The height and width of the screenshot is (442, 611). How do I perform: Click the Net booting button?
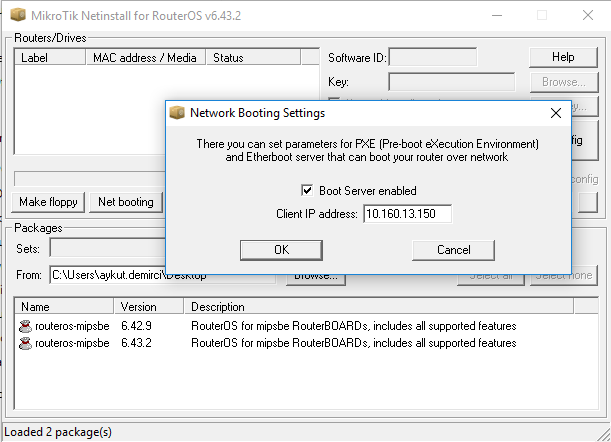coord(125,202)
